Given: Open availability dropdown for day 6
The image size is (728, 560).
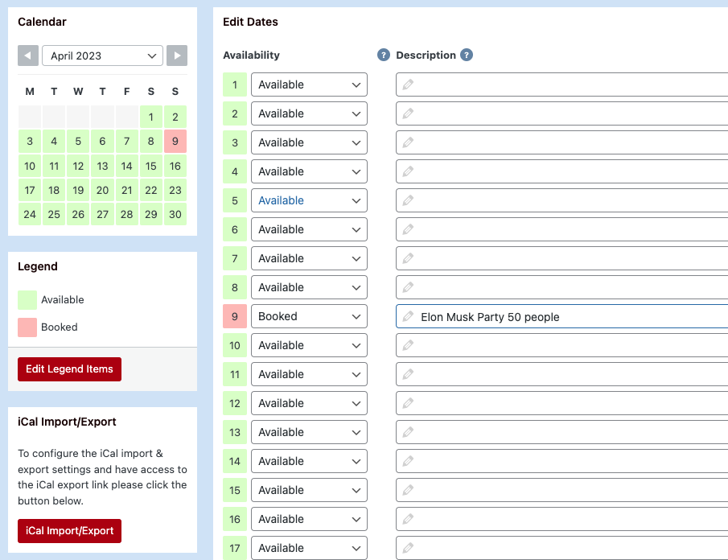Looking at the screenshot, I should [x=309, y=229].
